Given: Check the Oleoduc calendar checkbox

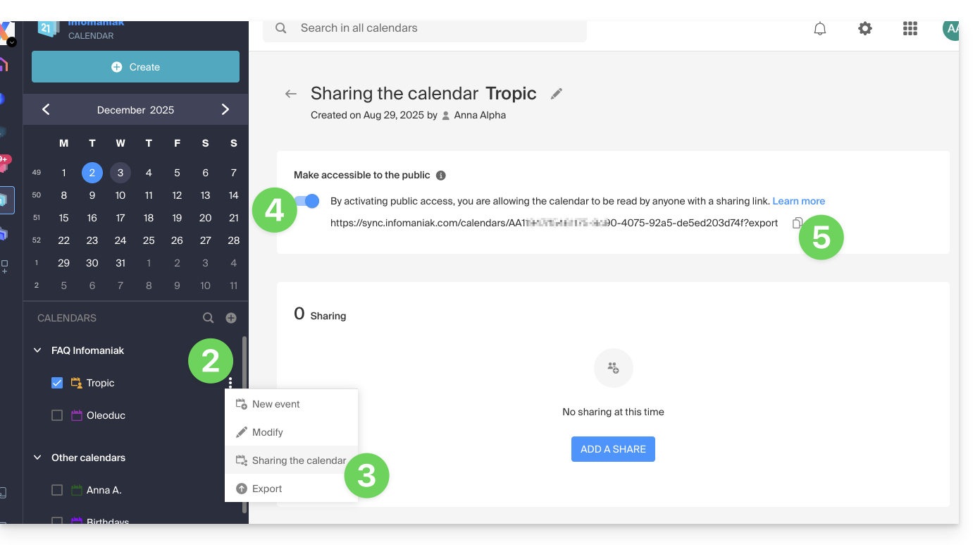Looking at the screenshot, I should 57,415.
